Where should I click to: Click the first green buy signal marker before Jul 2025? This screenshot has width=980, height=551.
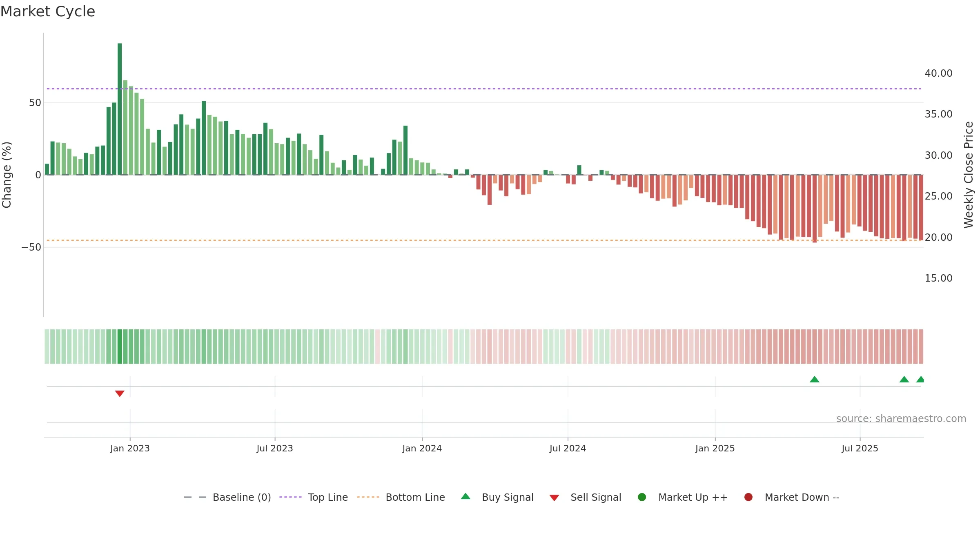(815, 380)
